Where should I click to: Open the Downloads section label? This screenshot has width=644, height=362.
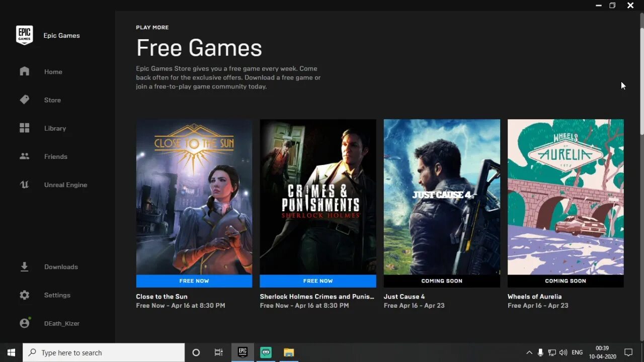(x=61, y=267)
